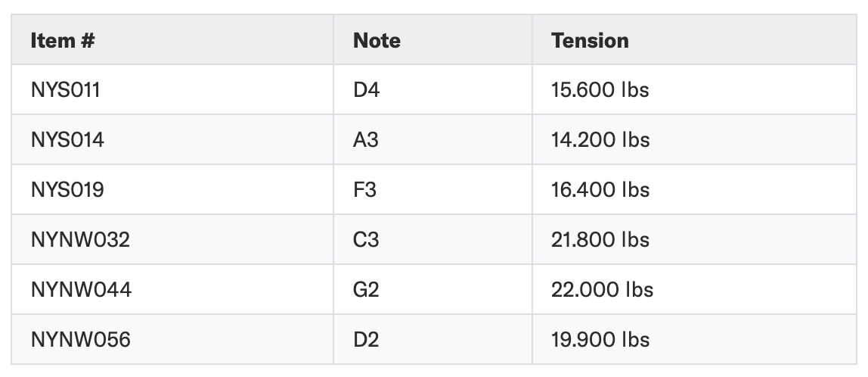Click the D2 note cell
Screen dimensions: 868x377
pyautogui.click(x=366, y=339)
